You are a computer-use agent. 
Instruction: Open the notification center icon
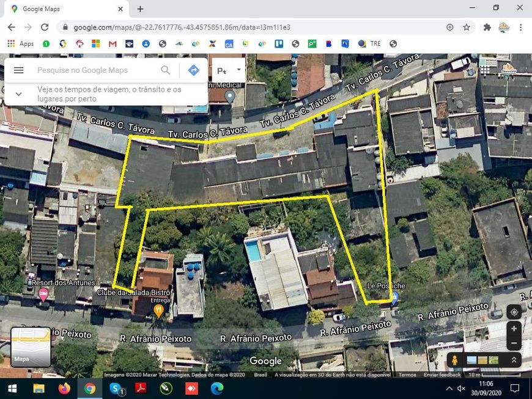515,389
